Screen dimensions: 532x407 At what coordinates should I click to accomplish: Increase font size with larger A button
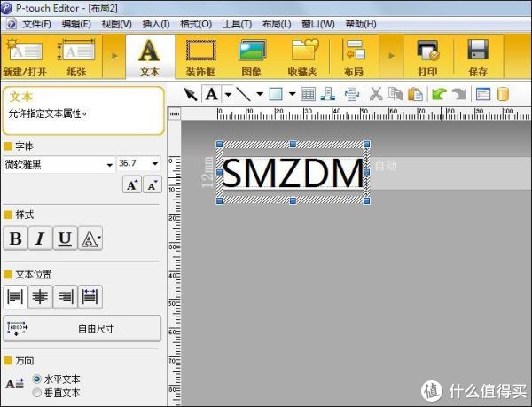tap(132, 184)
